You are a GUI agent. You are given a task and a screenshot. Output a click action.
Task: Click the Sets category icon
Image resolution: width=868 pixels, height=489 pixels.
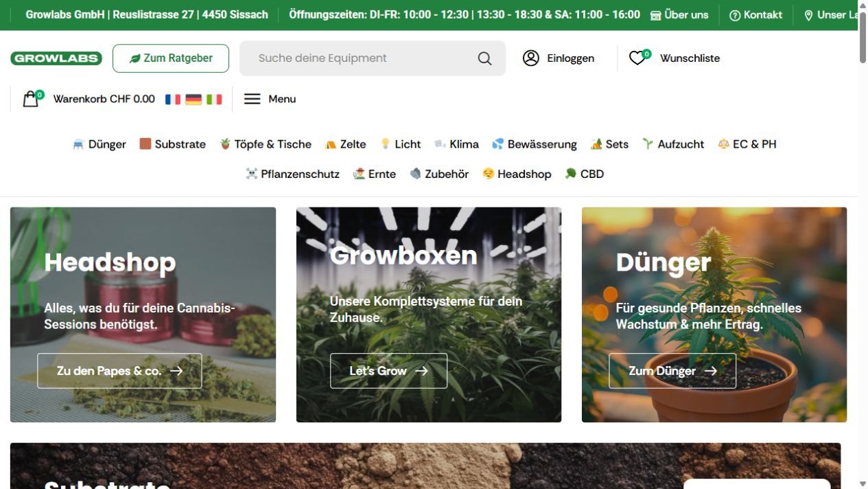click(596, 144)
